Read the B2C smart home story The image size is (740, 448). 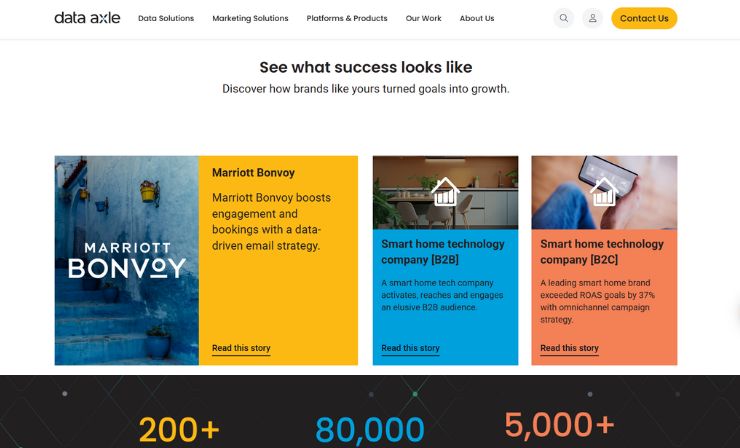tap(569, 348)
